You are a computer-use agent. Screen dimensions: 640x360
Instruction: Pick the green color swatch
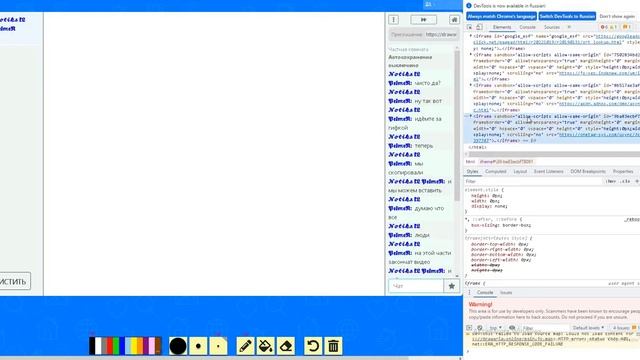116,346
